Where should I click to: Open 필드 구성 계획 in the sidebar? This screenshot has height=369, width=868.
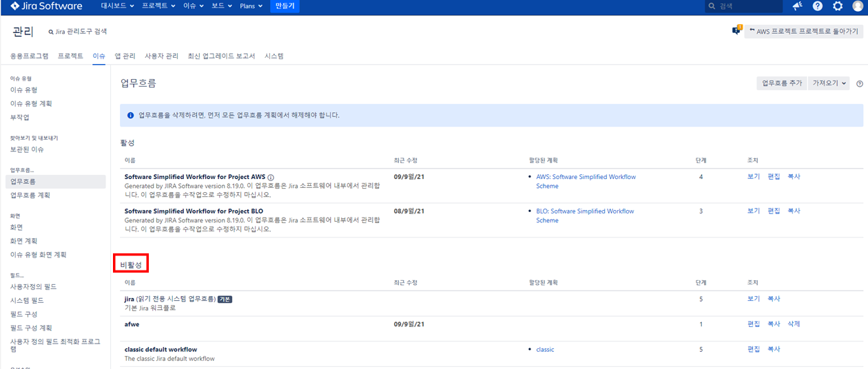click(30, 328)
